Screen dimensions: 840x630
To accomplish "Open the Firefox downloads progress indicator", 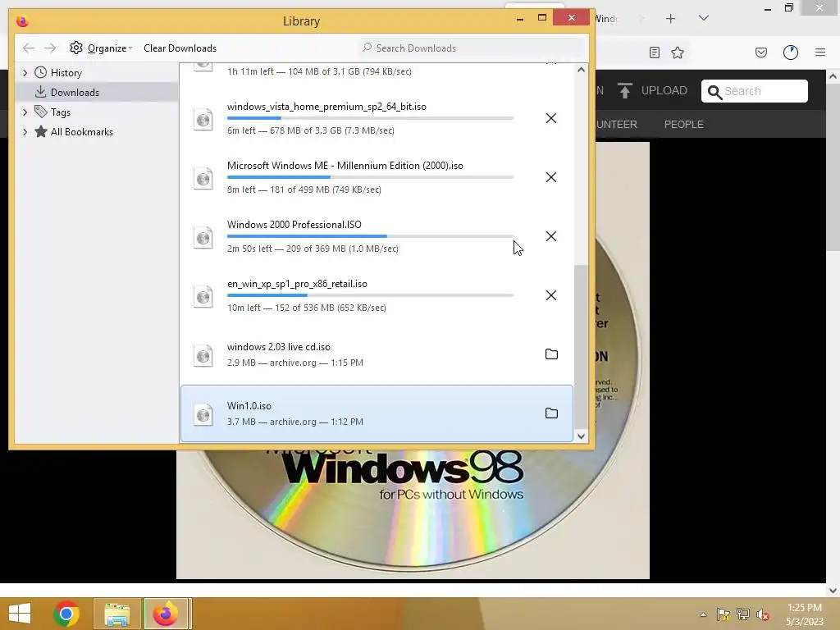I will coord(791,52).
